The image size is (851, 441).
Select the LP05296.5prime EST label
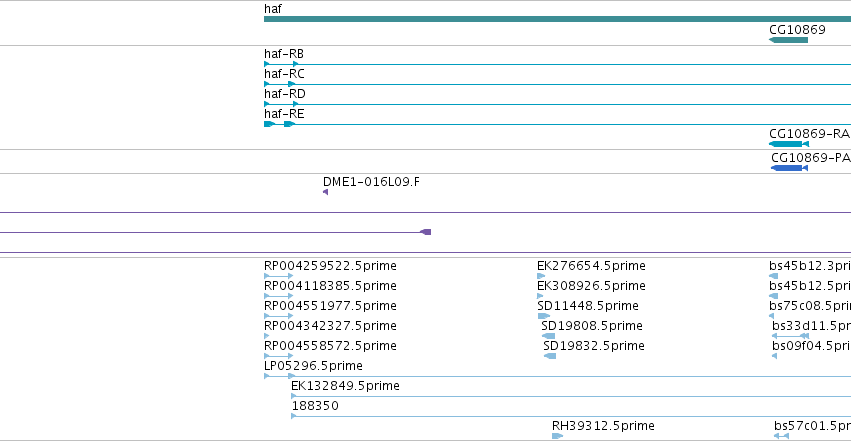point(313,366)
